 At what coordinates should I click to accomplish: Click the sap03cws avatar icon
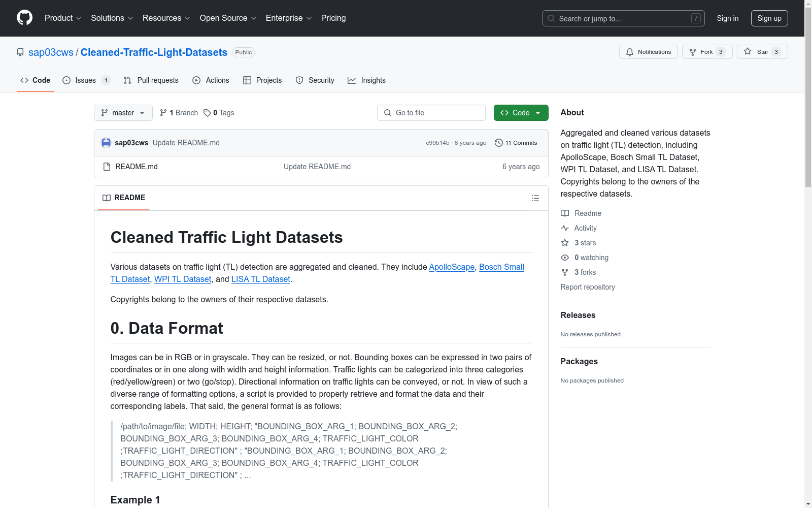[x=106, y=143]
